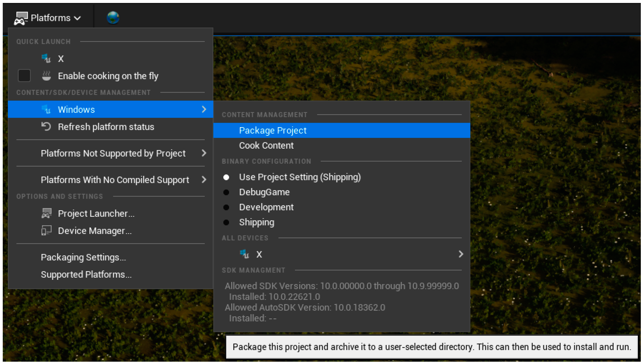644x364 pixels.
Task: Open Packaging Settings...
Action: click(83, 257)
